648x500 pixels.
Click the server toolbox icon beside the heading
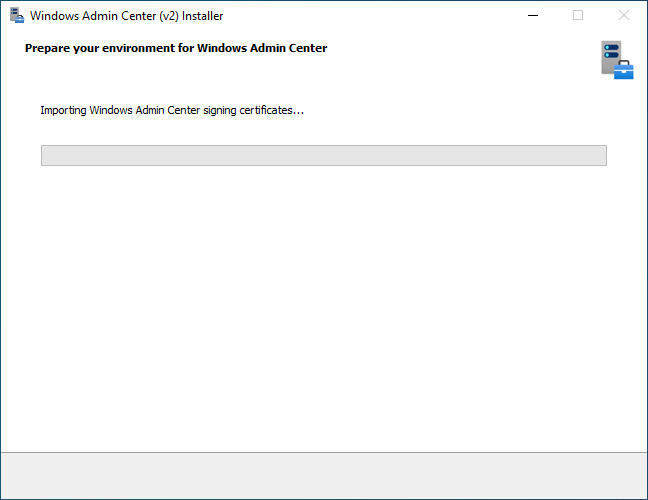(x=617, y=60)
